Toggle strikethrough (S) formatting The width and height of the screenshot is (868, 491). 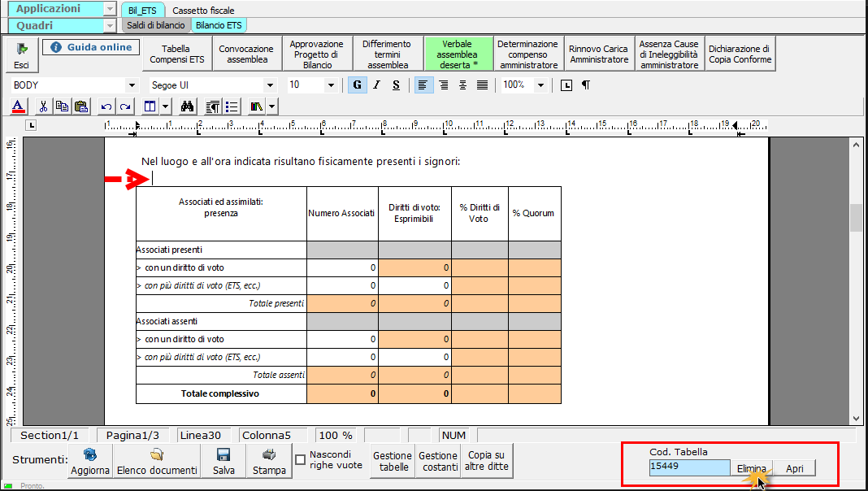(396, 85)
